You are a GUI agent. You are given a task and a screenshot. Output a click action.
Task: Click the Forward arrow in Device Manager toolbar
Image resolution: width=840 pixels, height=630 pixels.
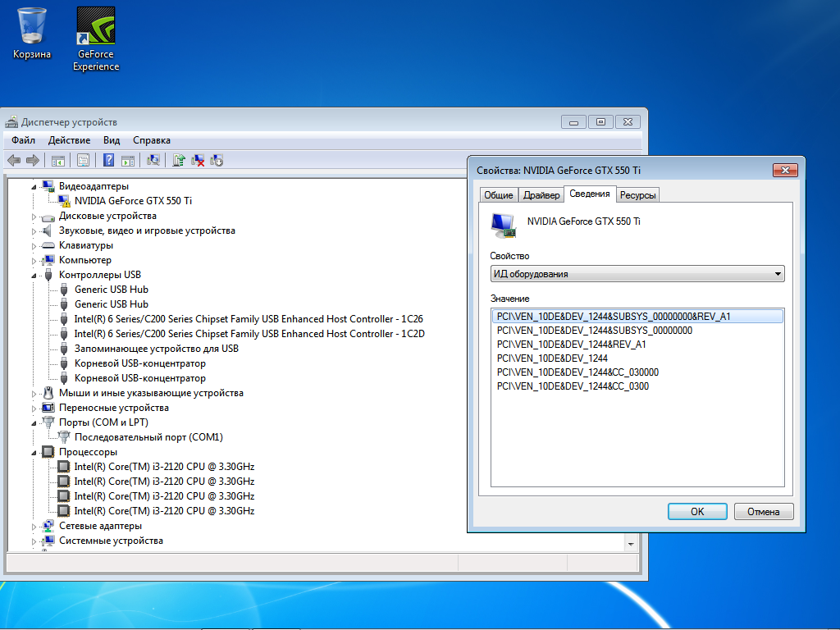pyautogui.click(x=33, y=160)
